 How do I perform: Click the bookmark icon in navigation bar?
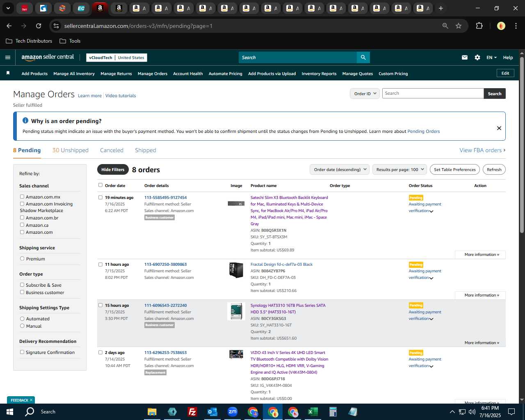click(8, 73)
